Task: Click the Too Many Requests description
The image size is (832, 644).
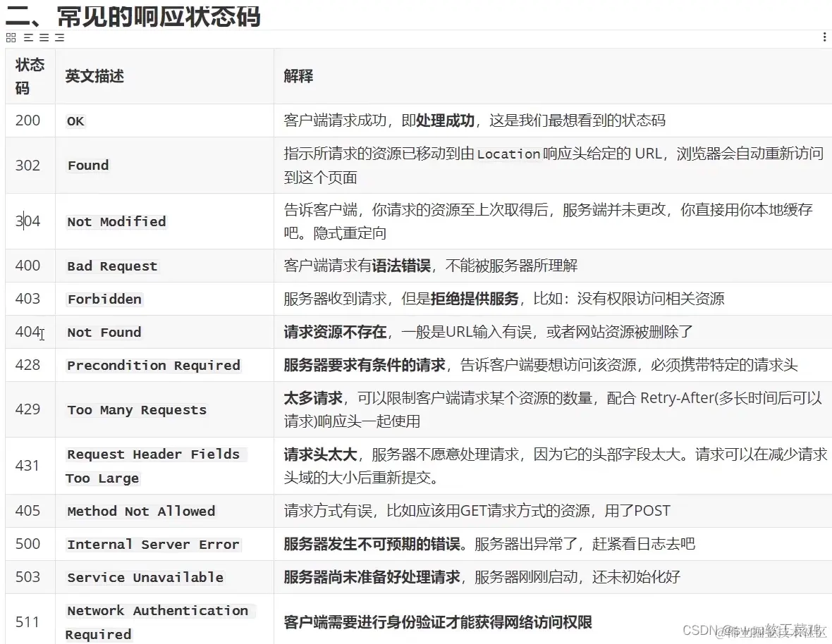Action: (x=136, y=409)
